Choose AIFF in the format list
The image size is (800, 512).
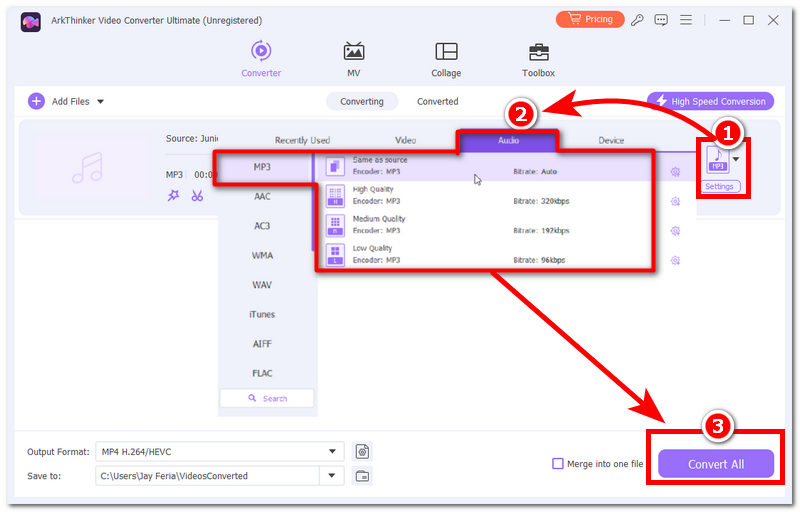tap(262, 344)
